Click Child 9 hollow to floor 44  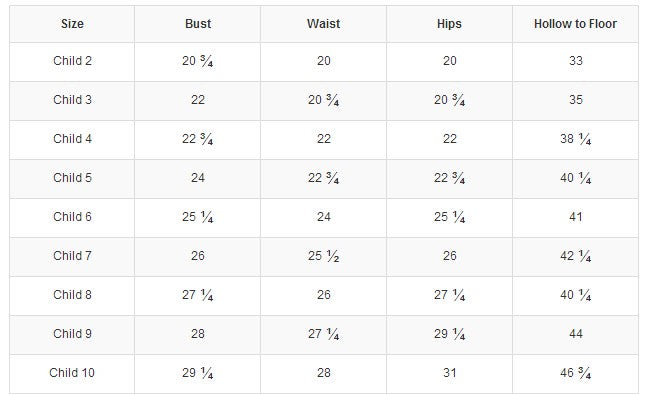coord(576,334)
